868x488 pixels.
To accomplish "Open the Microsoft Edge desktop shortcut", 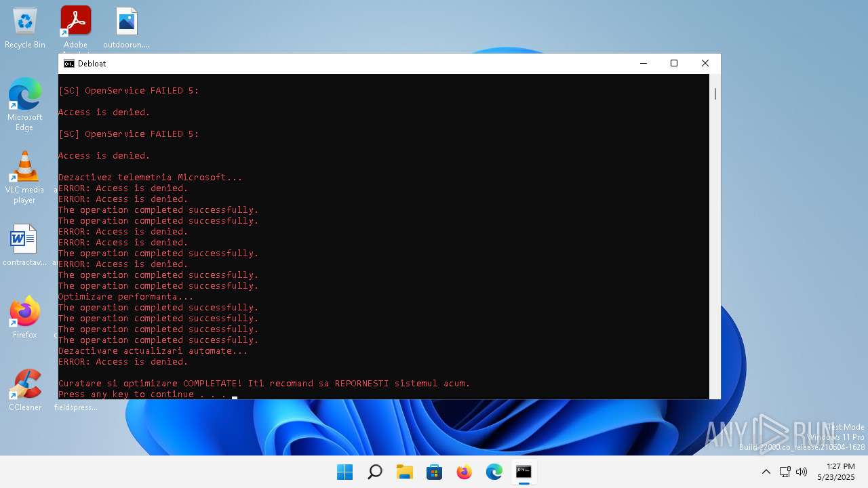I will click(24, 104).
